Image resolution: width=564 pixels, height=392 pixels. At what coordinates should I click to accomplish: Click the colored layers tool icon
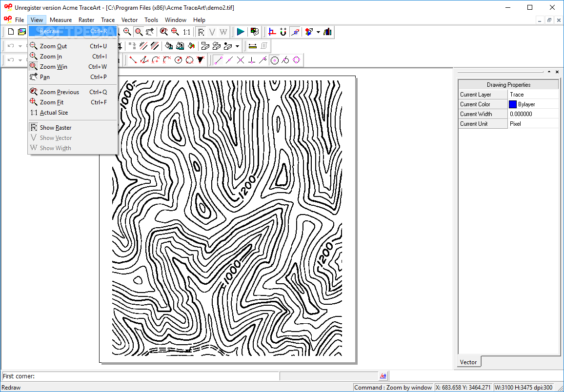309,32
